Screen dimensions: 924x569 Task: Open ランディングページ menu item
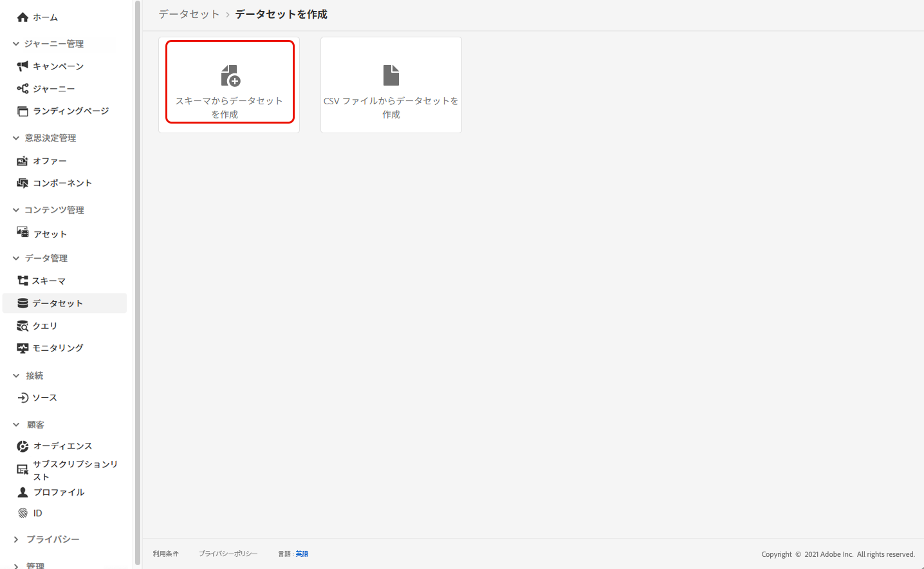[x=71, y=111]
